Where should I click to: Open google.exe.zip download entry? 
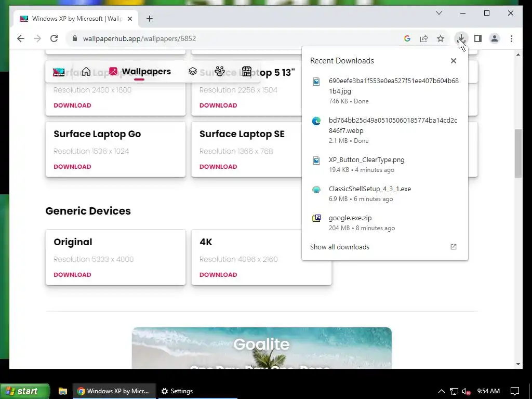click(385, 222)
